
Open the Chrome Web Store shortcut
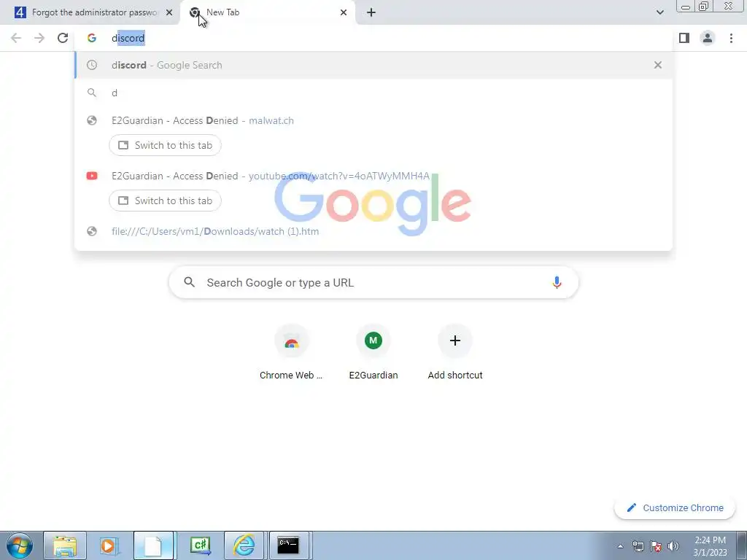291,352
